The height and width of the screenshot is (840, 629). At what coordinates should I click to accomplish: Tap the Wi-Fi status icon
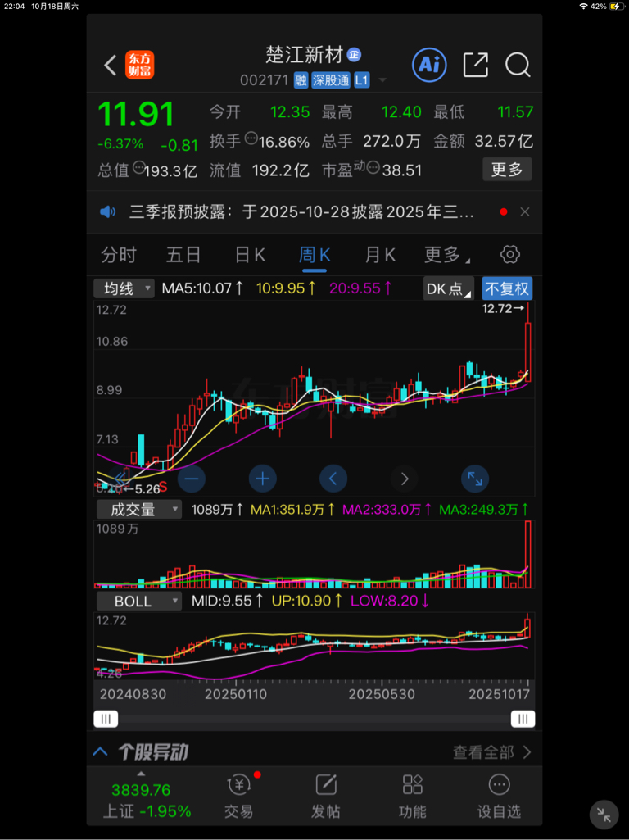[x=583, y=7]
